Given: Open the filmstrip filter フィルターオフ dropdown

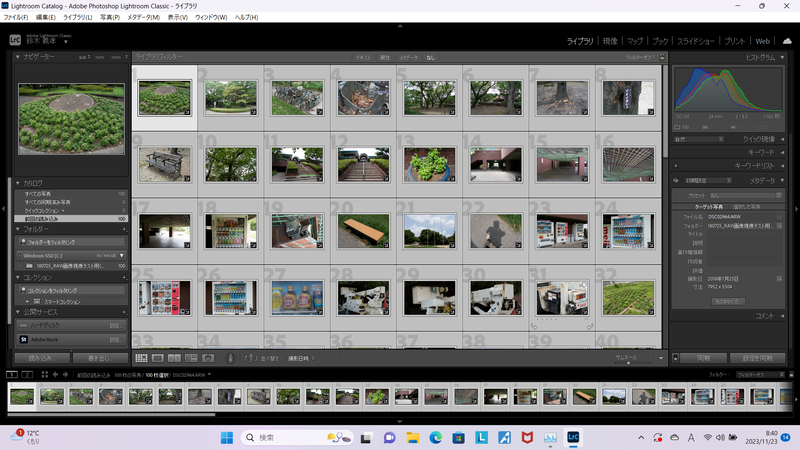Looking at the screenshot, I should (x=760, y=374).
